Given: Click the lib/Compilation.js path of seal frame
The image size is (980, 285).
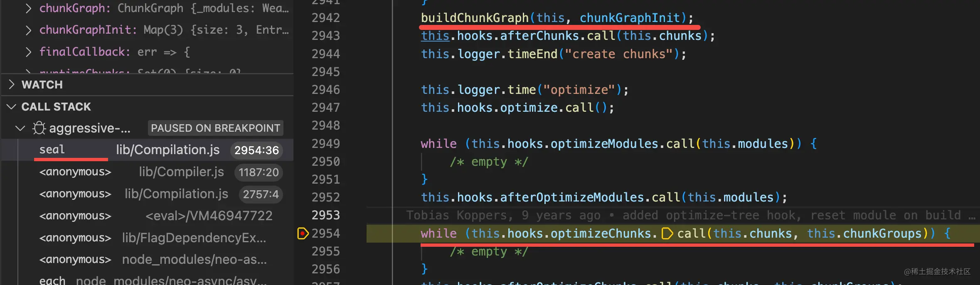Looking at the screenshot, I should (167, 150).
